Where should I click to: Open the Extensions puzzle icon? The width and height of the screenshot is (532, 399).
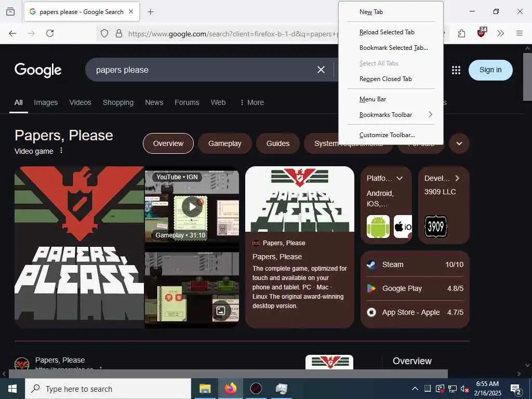[461, 33]
